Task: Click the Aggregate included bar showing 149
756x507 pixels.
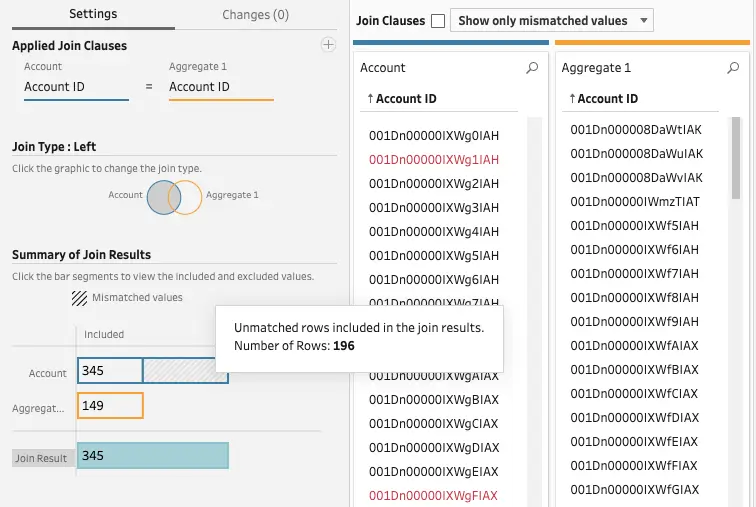Action: click(x=110, y=405)
